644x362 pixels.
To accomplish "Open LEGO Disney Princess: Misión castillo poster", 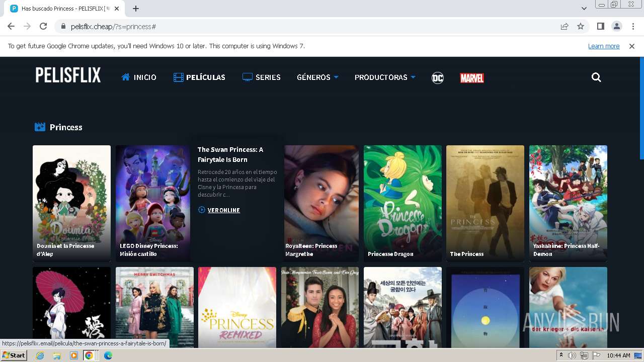I will (x=153, y=203).
